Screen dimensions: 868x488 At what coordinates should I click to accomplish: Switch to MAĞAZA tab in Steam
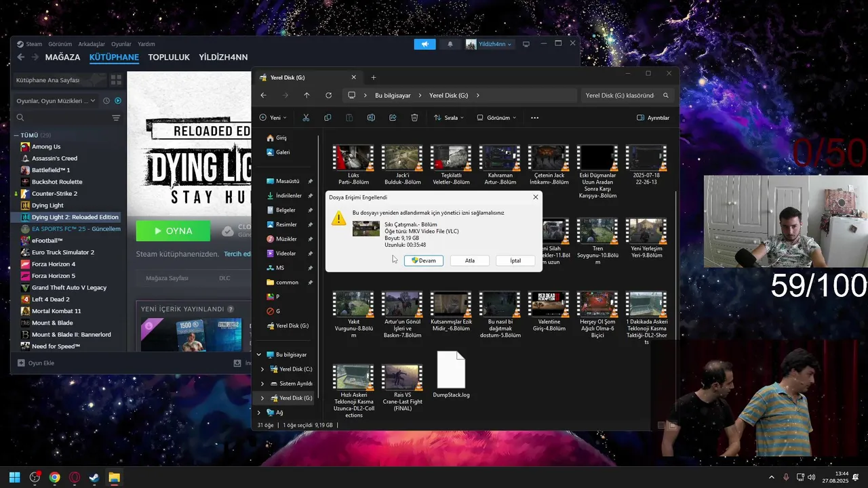pyautogui.click(x=62, y=58)
